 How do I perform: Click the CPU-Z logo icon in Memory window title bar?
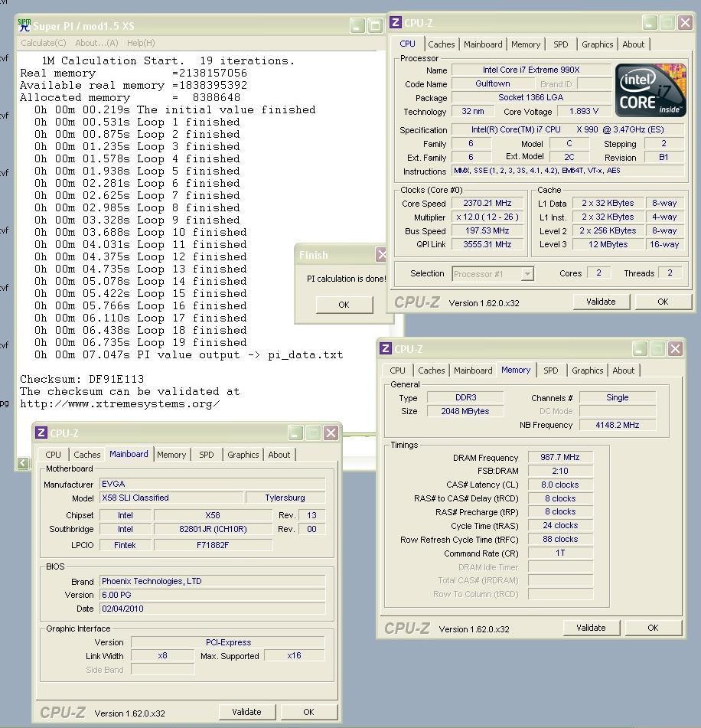tap(385, 348)
